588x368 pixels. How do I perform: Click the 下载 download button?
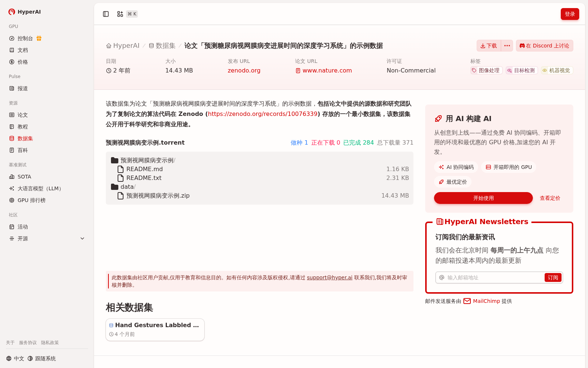tap(489, 46)
